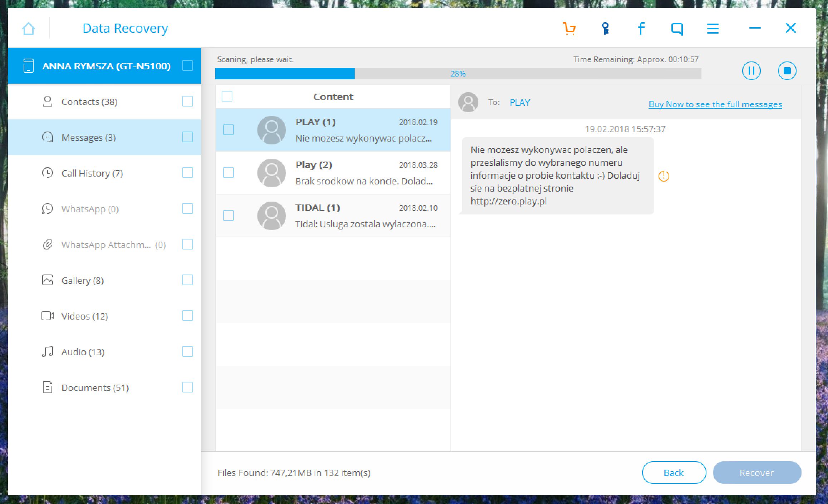Check the ANNA RYMSZA device checkbox

point(188,65)
